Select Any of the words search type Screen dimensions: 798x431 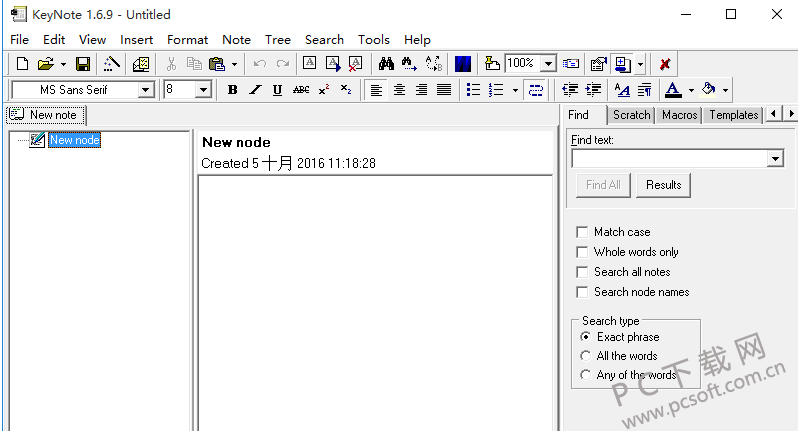[x=586, y=375]
